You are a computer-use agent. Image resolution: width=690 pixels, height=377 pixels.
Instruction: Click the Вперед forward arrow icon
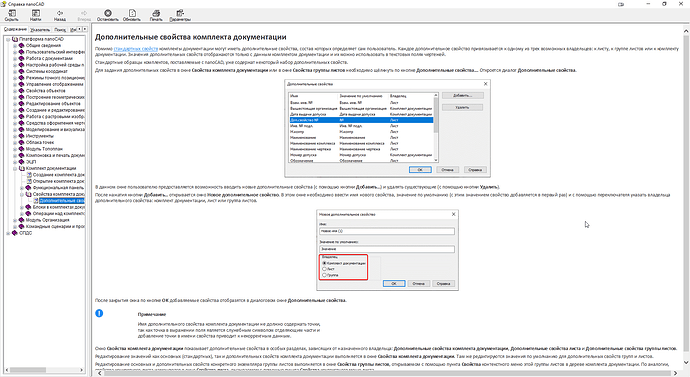click(84, 13)
